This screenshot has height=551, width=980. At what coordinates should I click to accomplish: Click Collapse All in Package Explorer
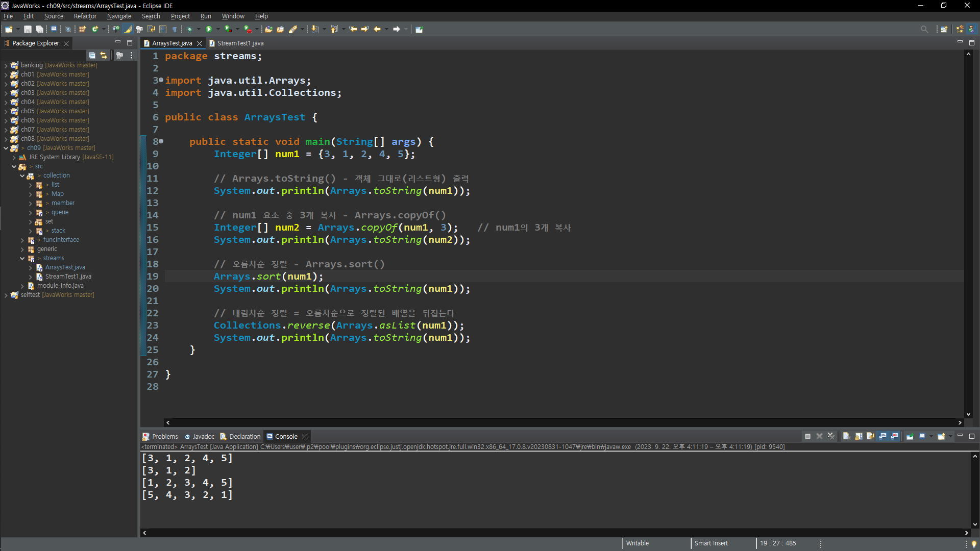92,55
